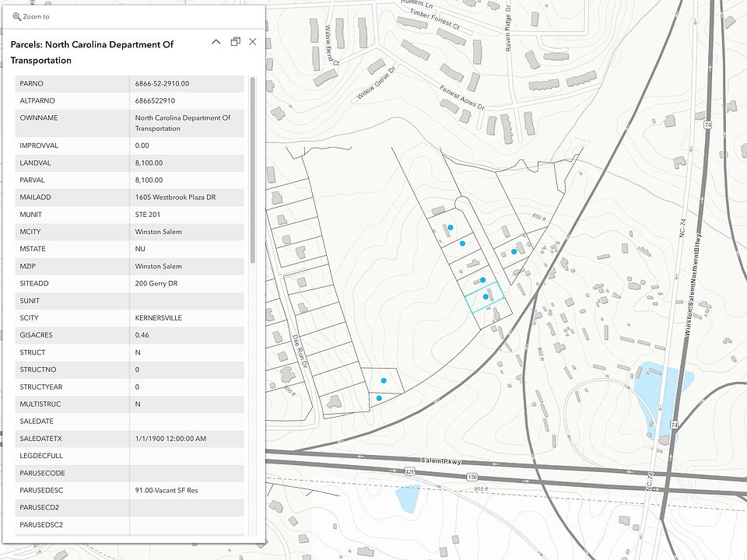Screen dimensions: 747x560
Task: Click the attribute table scrollbar
Action: pyautogui.click(x=252, y=170)
